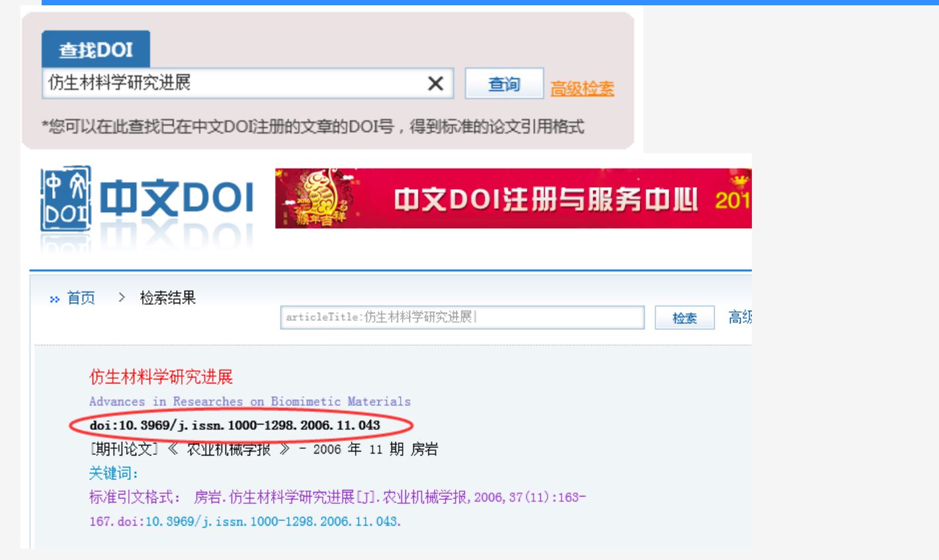Click the circled bold doi number line
The height and width of the screenshot is (560, 939).
pos(235,425)
